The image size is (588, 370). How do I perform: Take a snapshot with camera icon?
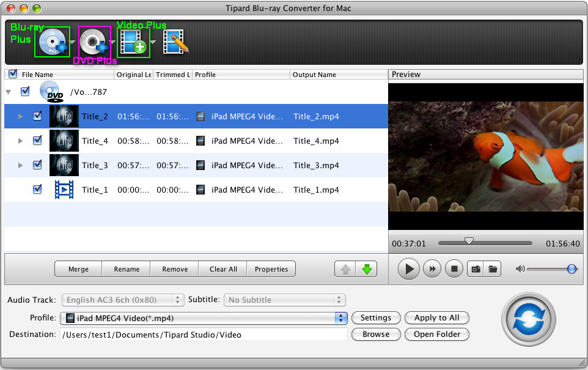point(476,269)
